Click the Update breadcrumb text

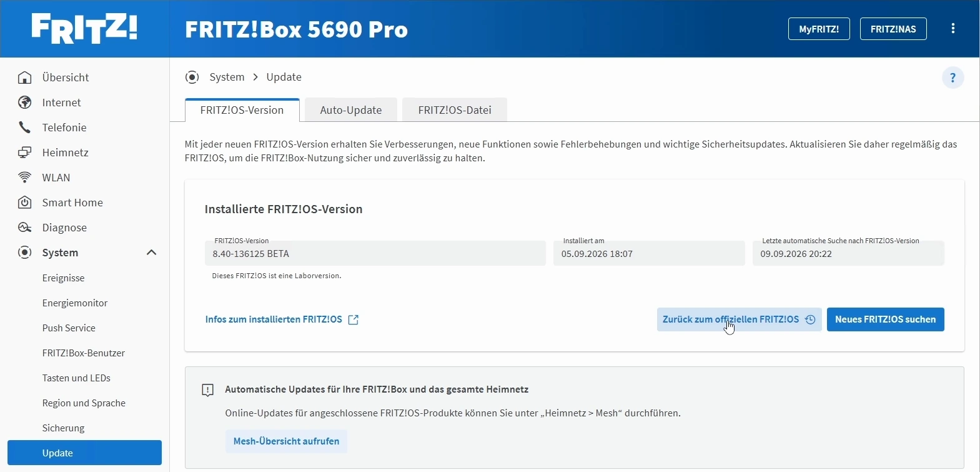[284, 77]
